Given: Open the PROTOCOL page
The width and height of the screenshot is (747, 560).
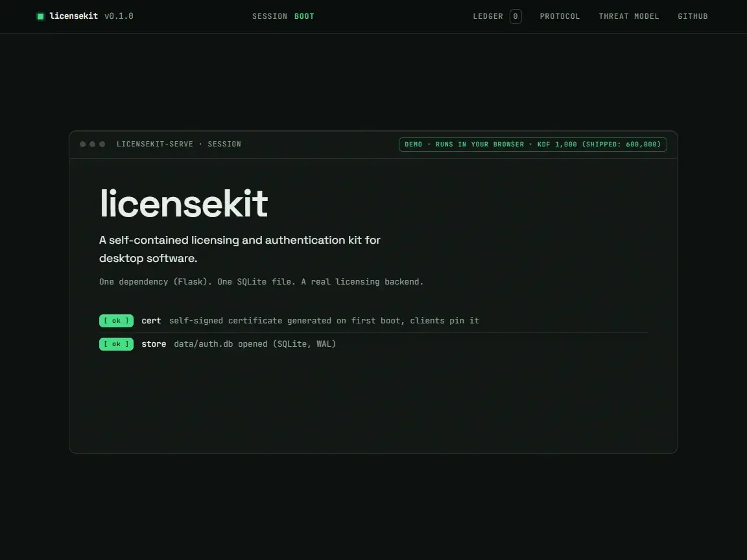Looking at the screenshot, I should click(560, 16).
